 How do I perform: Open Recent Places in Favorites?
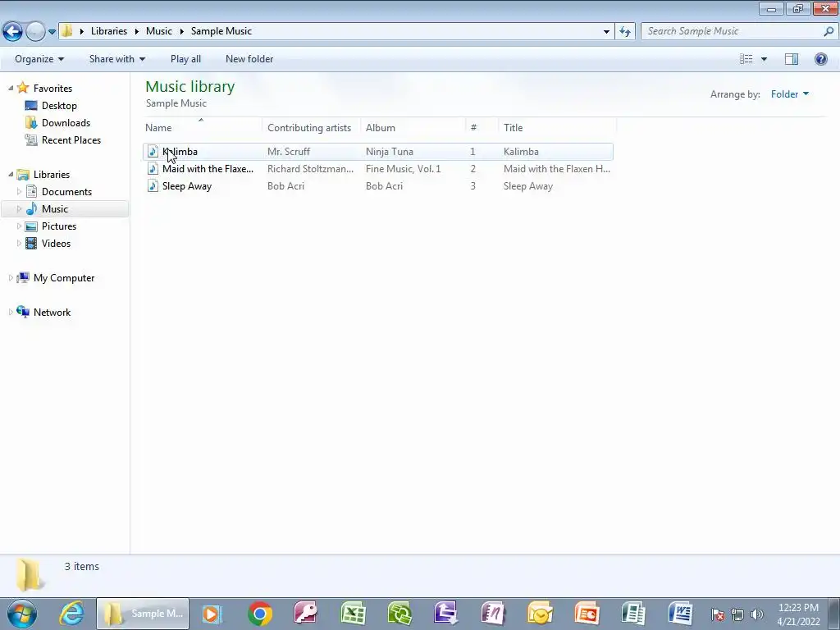pyautogui.click(x=71, y=139)
